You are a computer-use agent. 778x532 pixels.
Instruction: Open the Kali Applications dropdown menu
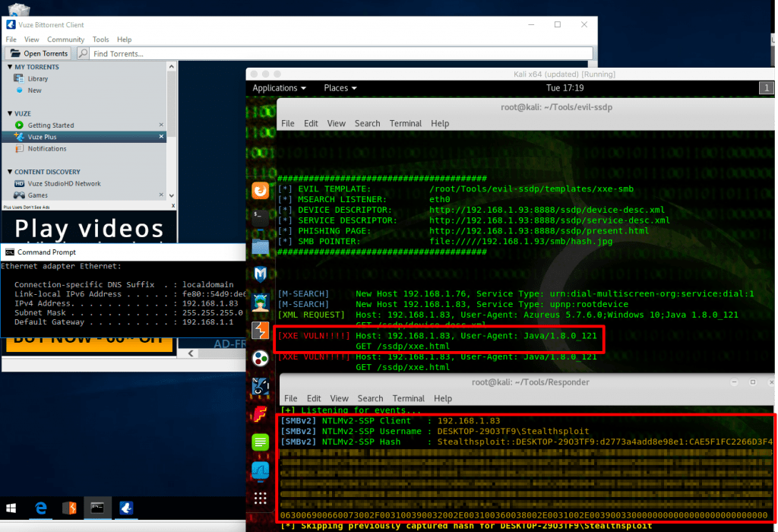click(280, 88)
